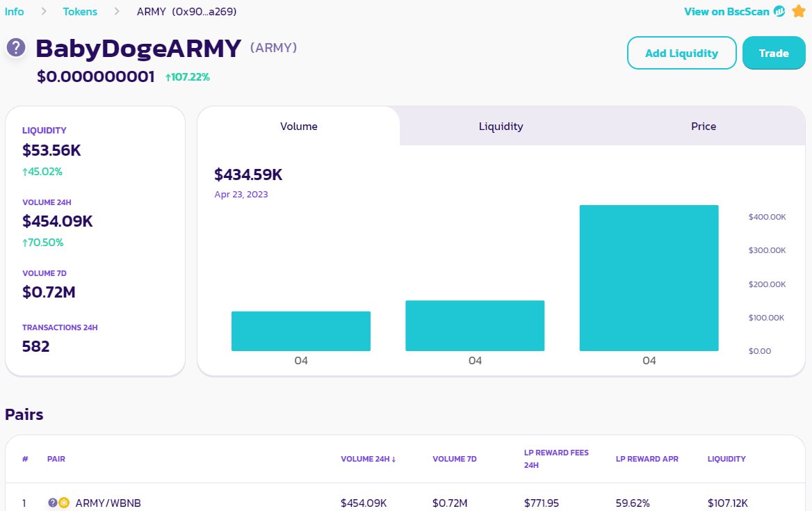Screen dimensions: 812x511
Task: Sort by LP Reward APR header
Action: pyautogui.click(x=647, y=459)
